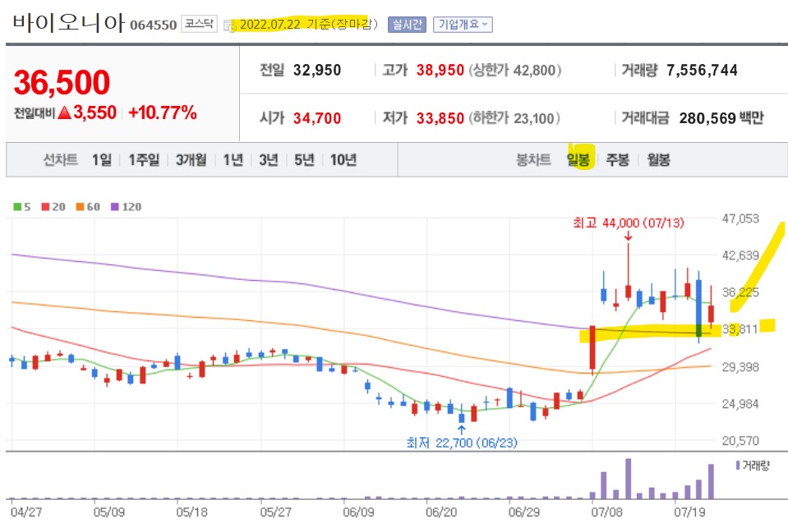Click the stock name 바이오니아

click(68, 23)
